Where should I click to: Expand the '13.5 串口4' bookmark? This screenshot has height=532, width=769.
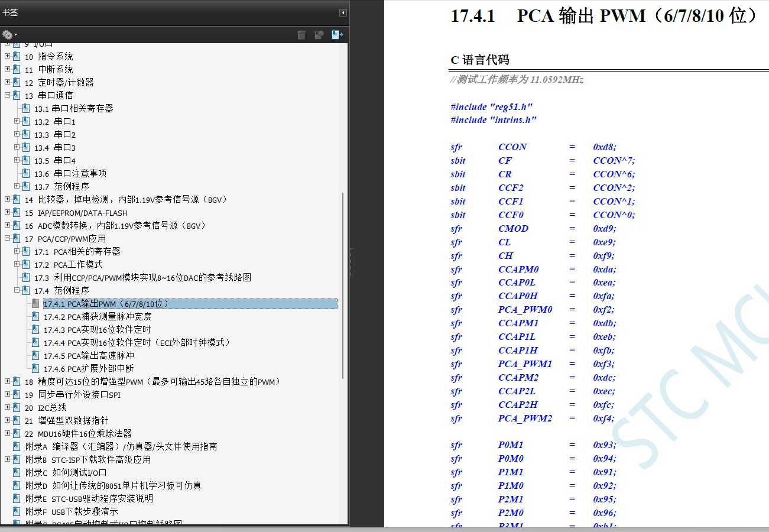coord(17,160)
